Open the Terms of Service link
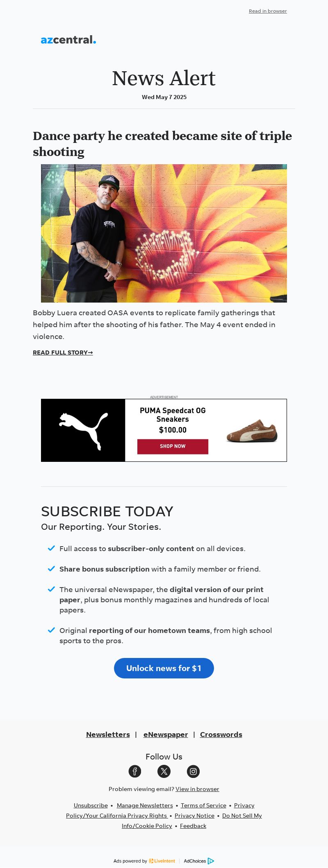The height and width of the screenshot is (868, 328). (x=203, y=805)
